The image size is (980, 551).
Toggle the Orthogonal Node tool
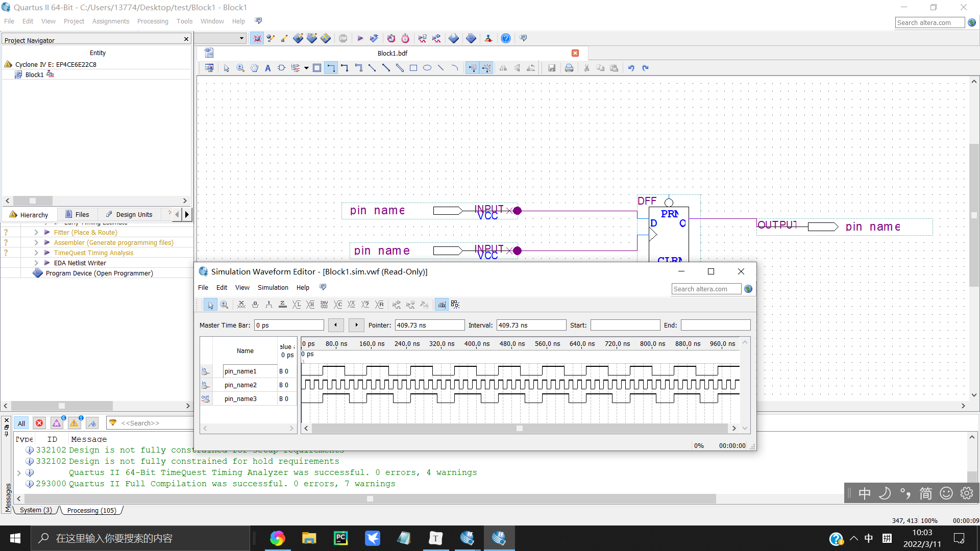pos(331,68)
